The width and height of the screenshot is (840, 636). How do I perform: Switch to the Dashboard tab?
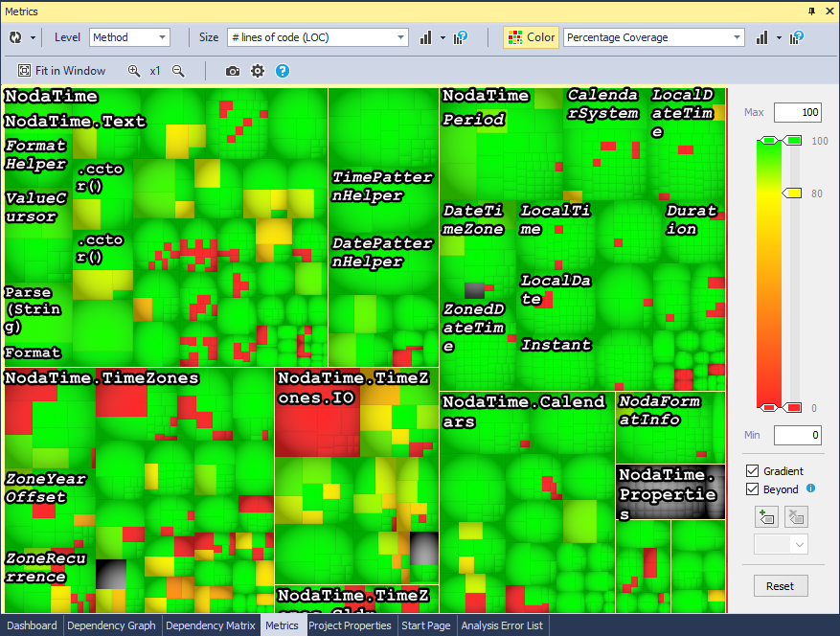pyautogui.click(x=32, y=625)
